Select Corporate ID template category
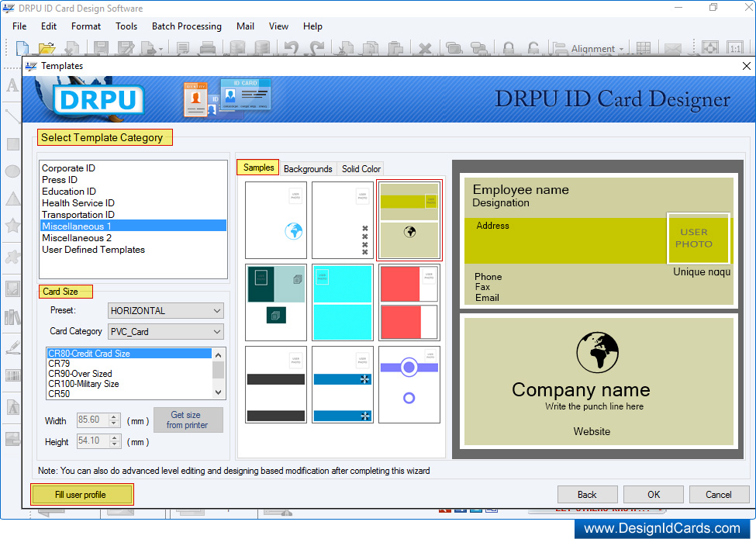Image resolution: width=756 pixels, height=539 pixels. coord(68,168)
